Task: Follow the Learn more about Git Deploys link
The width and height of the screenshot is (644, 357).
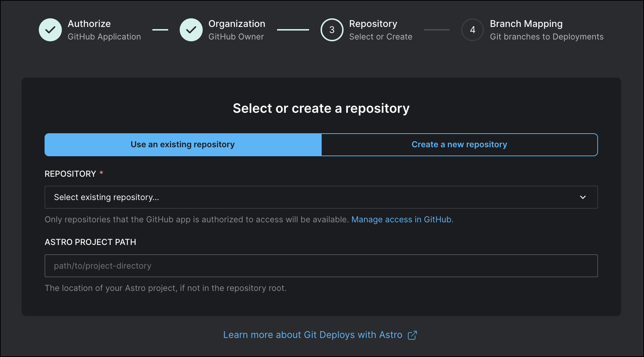Action: (313, 335)
